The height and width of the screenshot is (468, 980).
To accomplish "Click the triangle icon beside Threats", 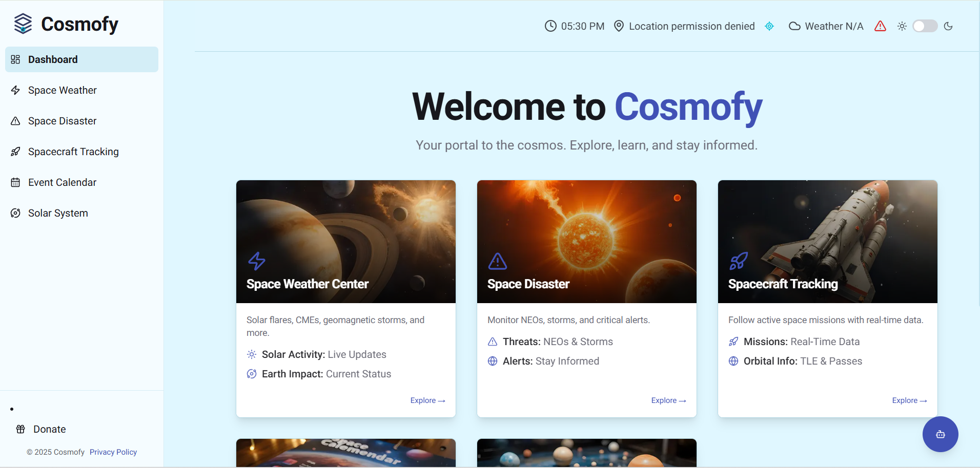I will pos(493,342).
